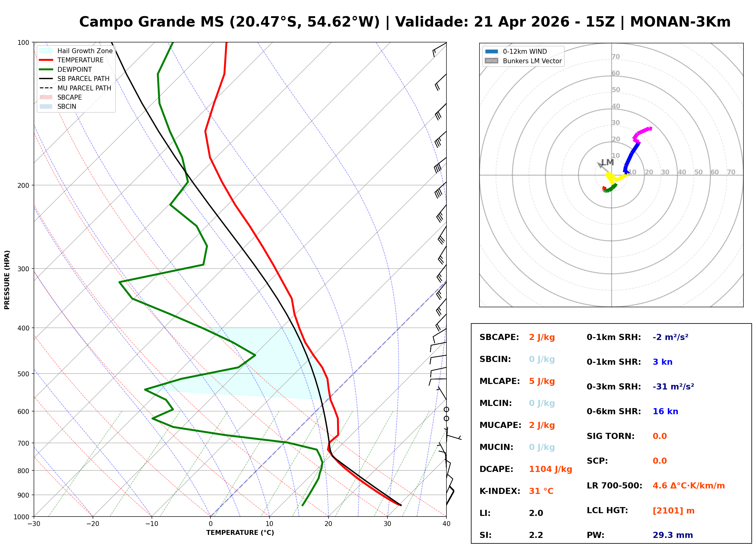
Task: Click the SB PARCEL PATH legend line
Action: point(46,79)
